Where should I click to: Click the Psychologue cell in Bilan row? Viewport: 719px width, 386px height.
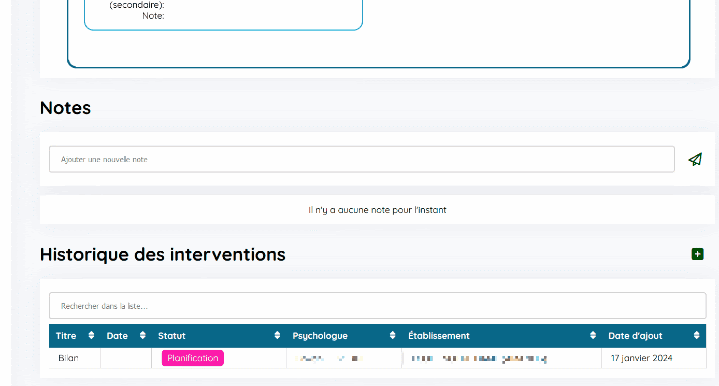(x=344, y=358)
